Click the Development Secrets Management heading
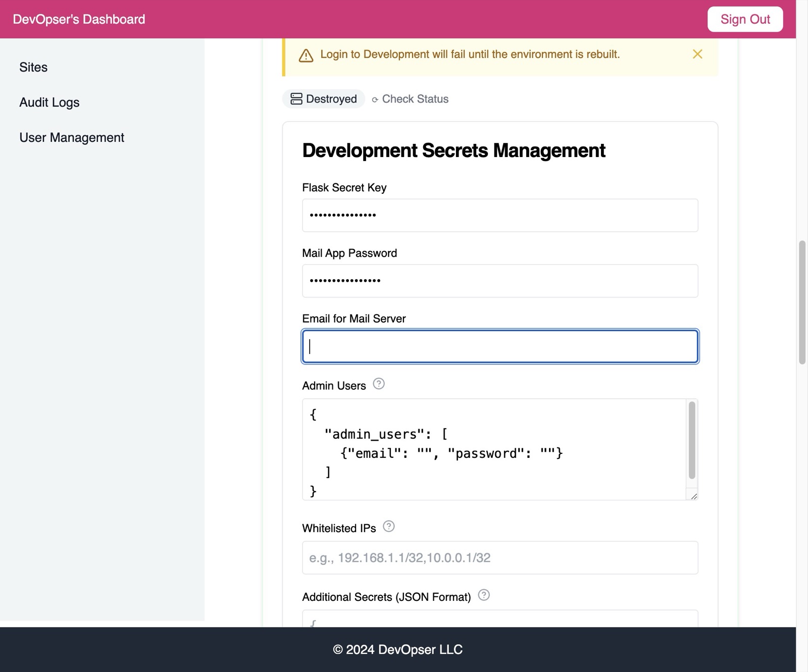The width and height of the screenshot is (808, 672). [453, 150]
